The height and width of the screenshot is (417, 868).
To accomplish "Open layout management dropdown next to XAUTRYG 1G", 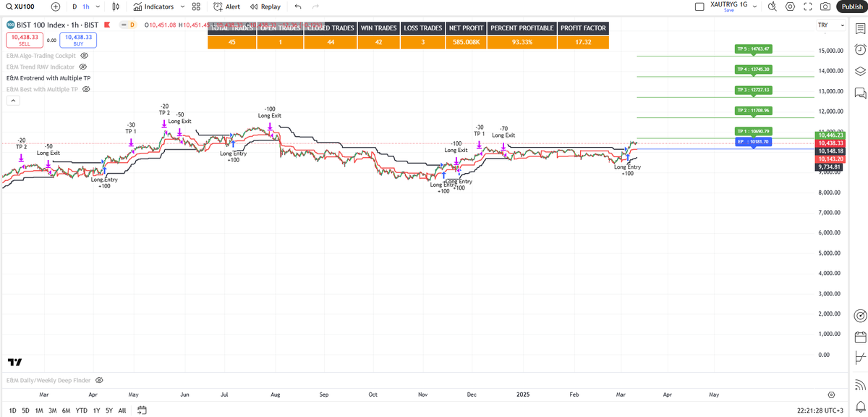I will [x=754, y=7].
